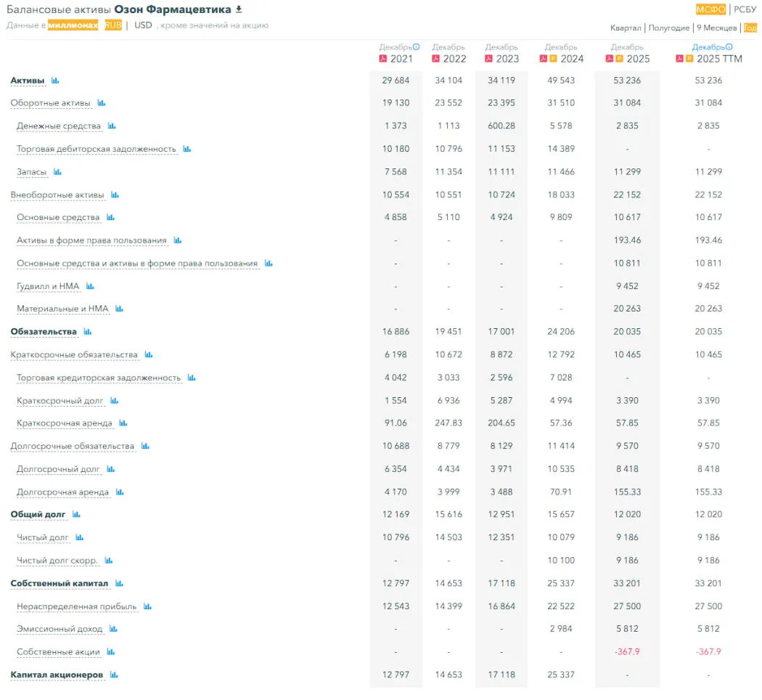Click chart icon next to Запасы
The height and width of the screenshot is (700, 762).
pos(57,172)
